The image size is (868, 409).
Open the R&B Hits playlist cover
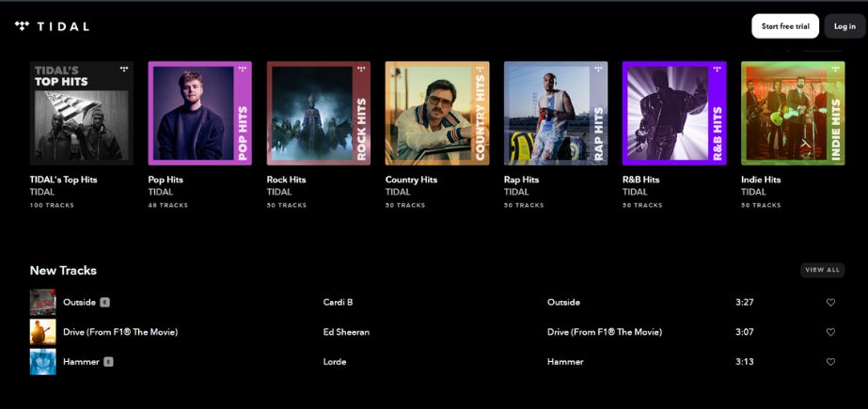click(x=674, y=114)
